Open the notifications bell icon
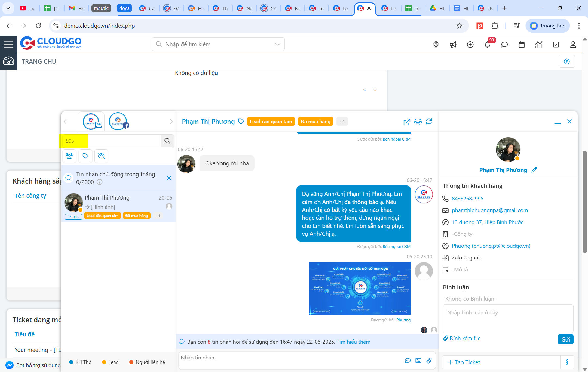Screen dimensions: 588x372 (x=487, y=44)
